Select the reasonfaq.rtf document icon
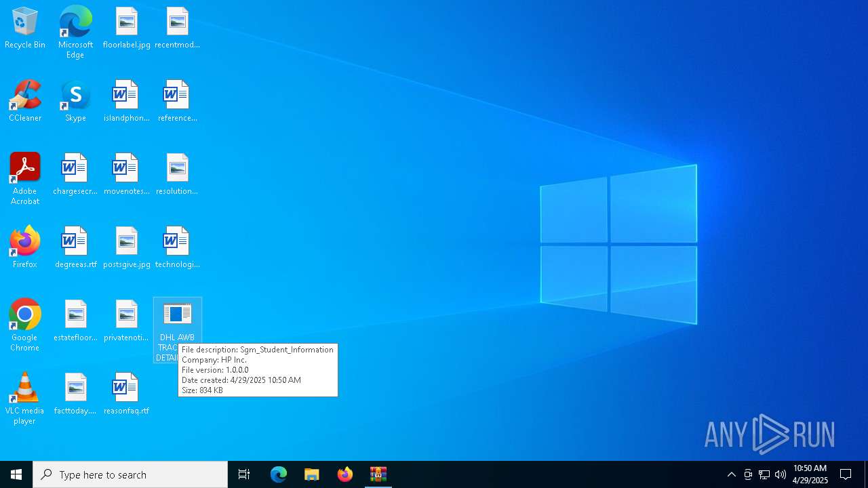Image resolution: width=868 pixels, height=488 pixels. click(127, 394)
